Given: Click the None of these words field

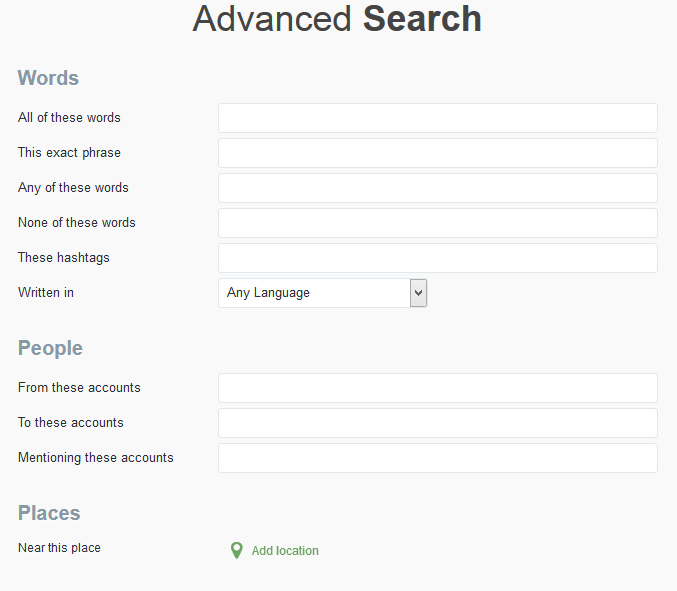Looking at the screenshot, I should click(x=437, y=223).
